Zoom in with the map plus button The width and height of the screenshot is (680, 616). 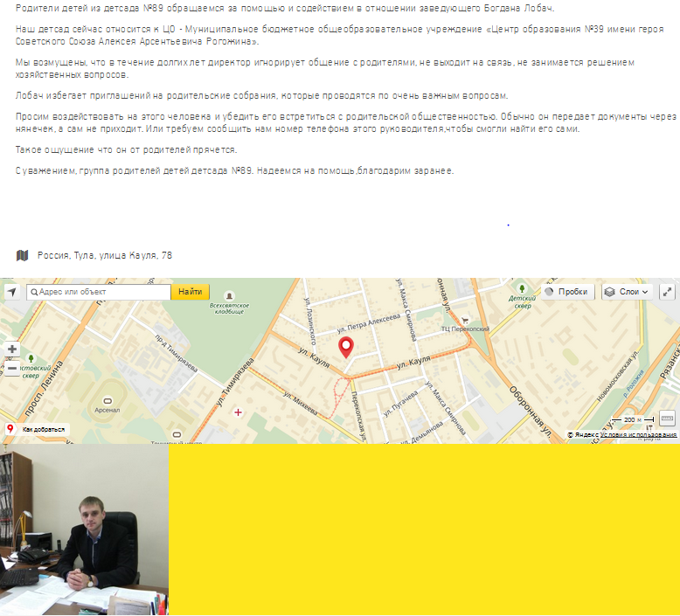pos(12,349)
